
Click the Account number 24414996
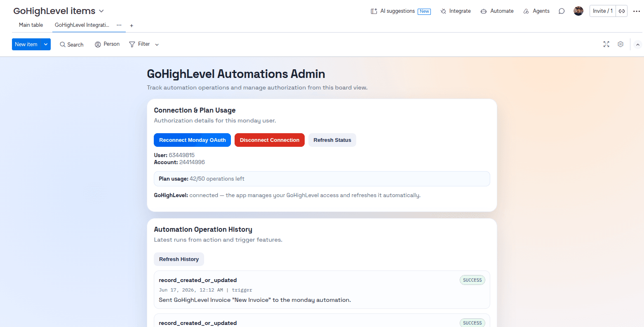(x=192, y=162)
